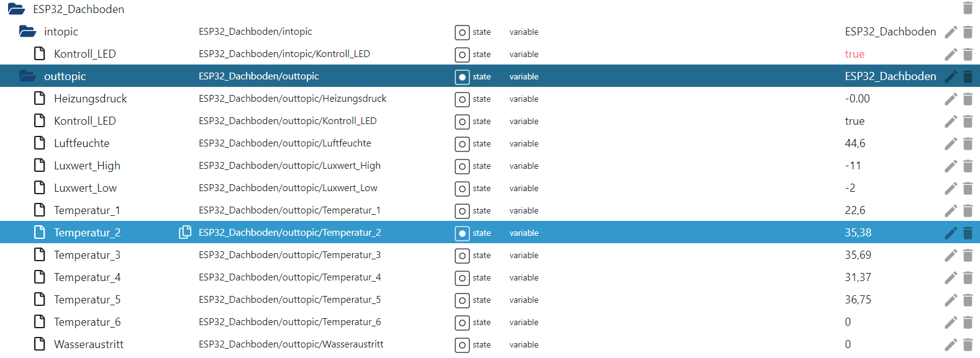Delete the outtopic folder with trash icon

968,76
